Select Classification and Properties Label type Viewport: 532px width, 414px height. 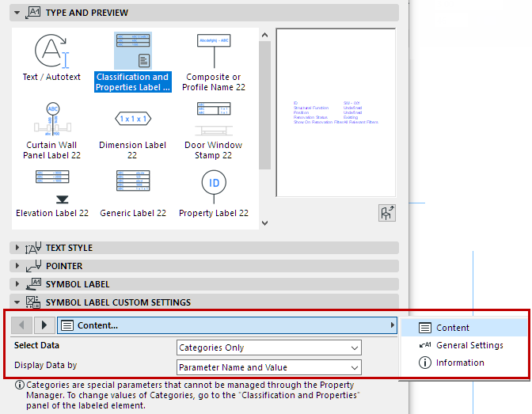pyautogui.click(x=133, y=62)
